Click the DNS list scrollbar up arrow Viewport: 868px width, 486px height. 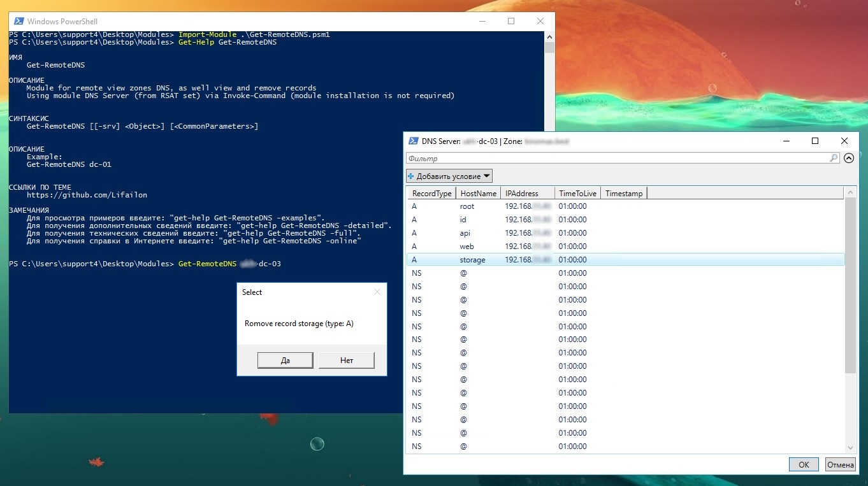click(x=850, y=192)
